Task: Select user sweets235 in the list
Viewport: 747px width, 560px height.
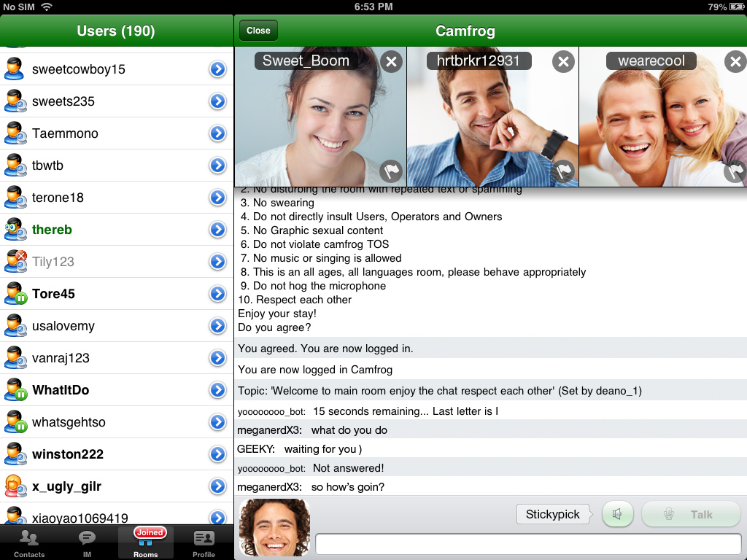Action: point(117,101)
